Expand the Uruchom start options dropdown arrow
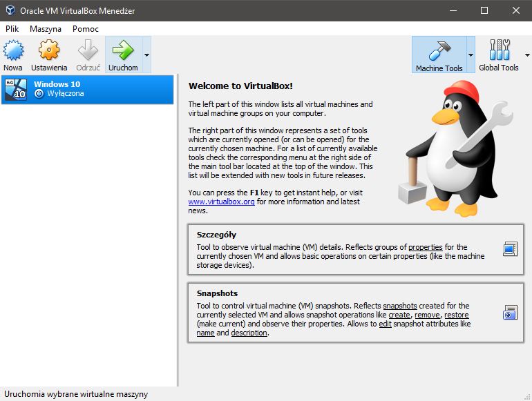This screenshot has height=401, width=532. coord(146,55)
